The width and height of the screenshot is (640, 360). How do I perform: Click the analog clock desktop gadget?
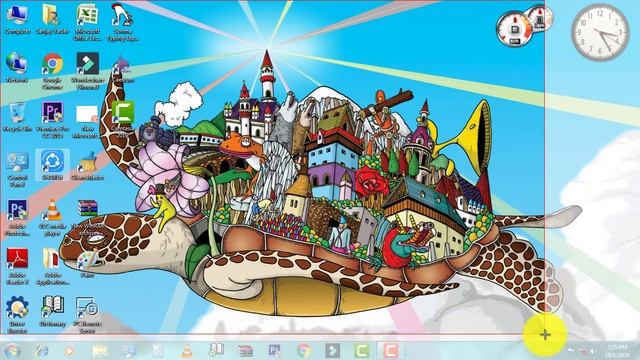tap(600, 33)
